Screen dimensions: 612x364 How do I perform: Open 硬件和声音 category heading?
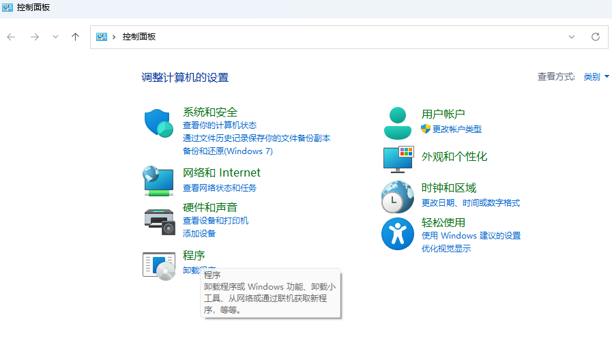pyautogui.click(x=210, y=207)
